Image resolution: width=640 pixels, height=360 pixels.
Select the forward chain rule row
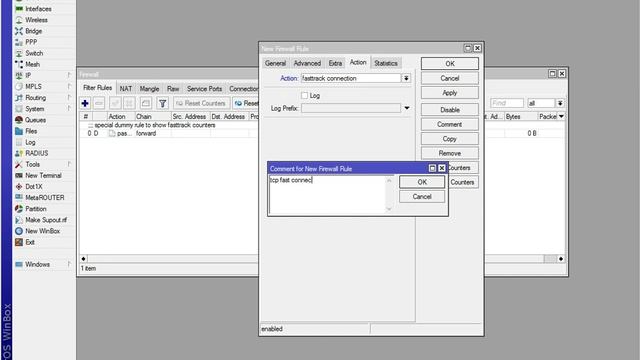[169, 133]
